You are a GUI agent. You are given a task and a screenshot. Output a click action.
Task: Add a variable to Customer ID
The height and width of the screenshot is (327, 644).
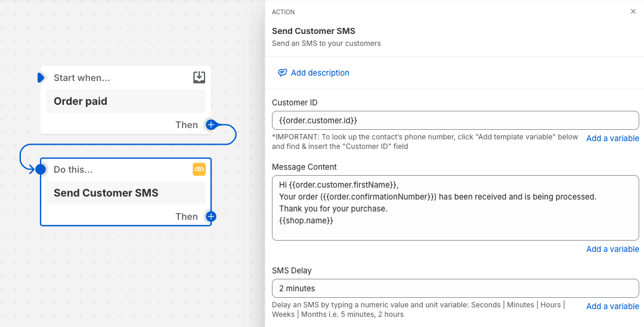pos(612,138)
